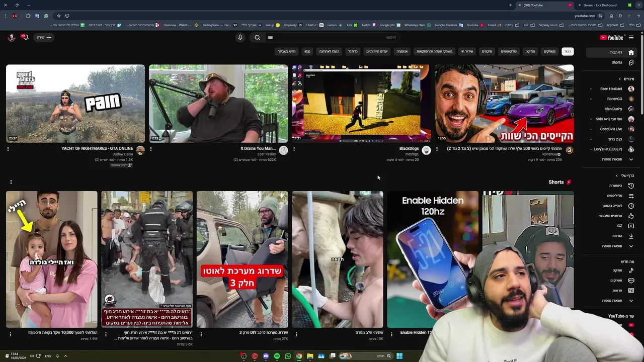Click the YACHT OF NIGHTMARES video title
The height and width of the screenshot is (362, 644).
click(x=97, y=148)
